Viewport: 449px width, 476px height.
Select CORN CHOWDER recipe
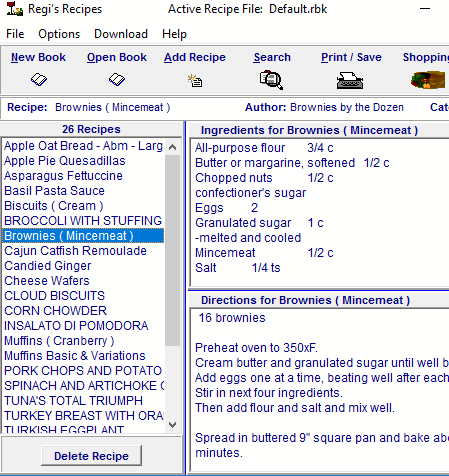tap(83, 311)
